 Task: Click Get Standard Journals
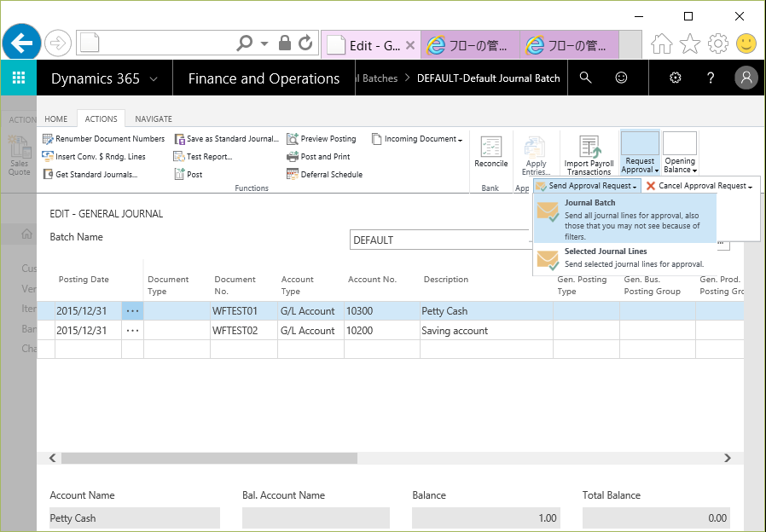tap(90, 174)
